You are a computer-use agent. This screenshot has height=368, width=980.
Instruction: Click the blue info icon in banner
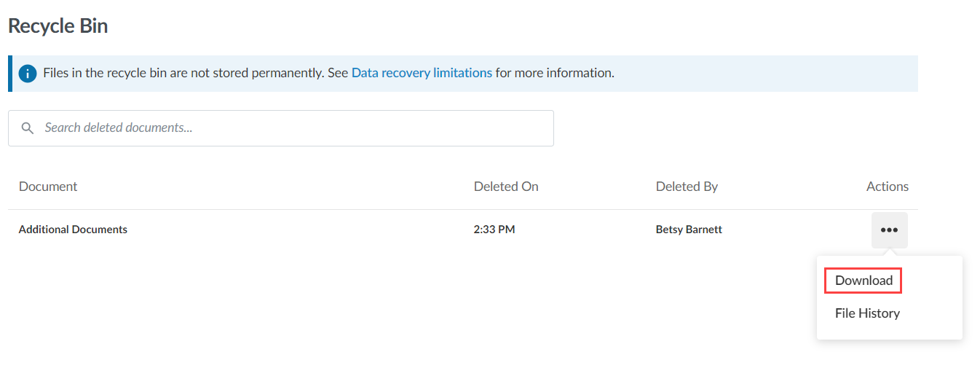click(x=28, y=74)
